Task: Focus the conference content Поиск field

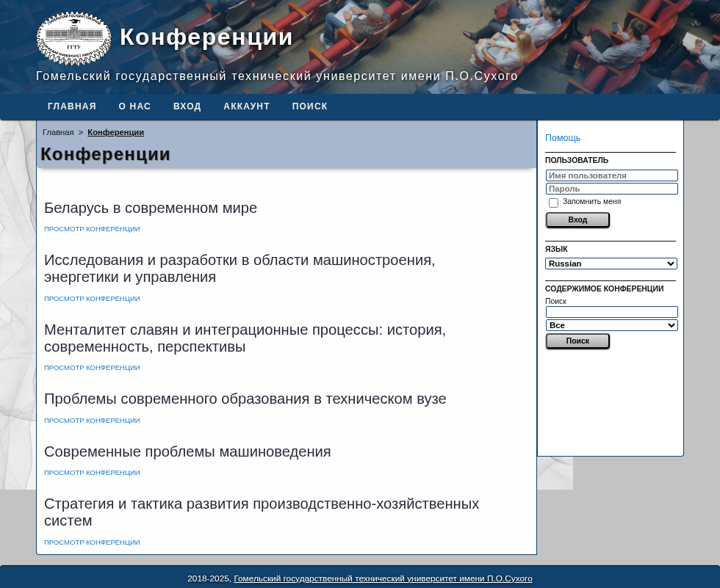Action: (611, 312)
